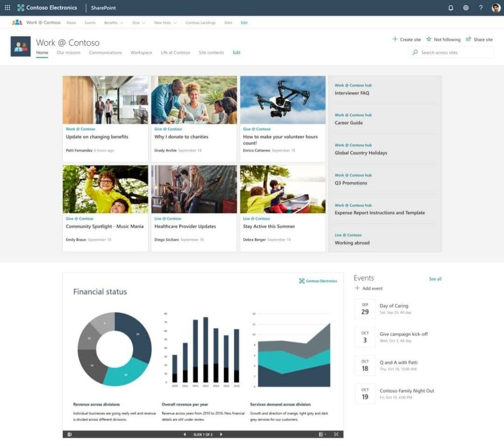
Task: Click Edit in hub navigation bar
Action: click(244, 23)
